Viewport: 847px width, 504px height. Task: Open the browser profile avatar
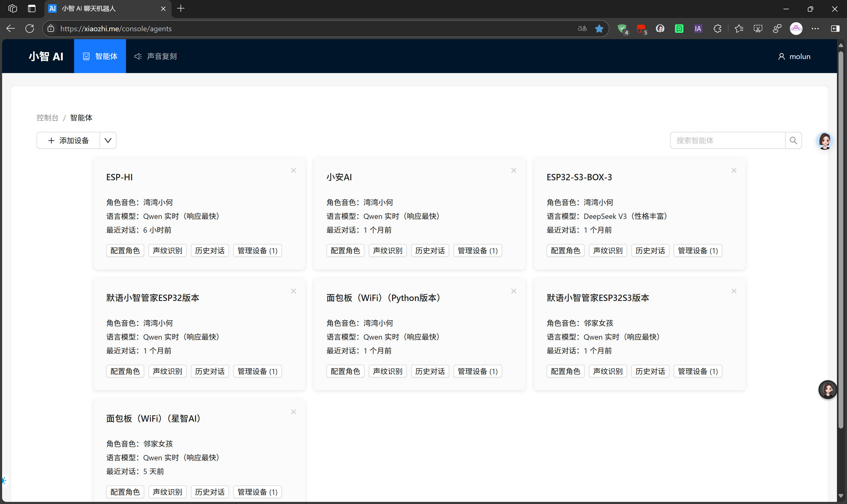pyautogui.click(x=796, y=29)
